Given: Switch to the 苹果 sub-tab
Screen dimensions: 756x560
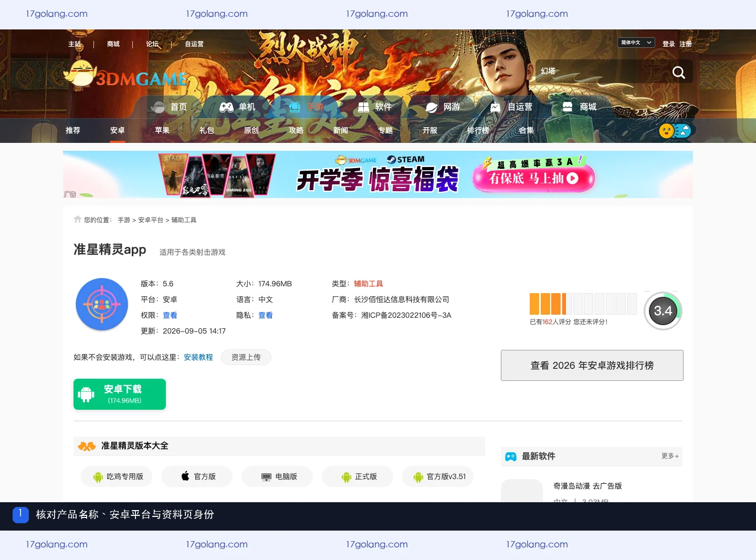Looking at the screenshot, I should 162,130.
